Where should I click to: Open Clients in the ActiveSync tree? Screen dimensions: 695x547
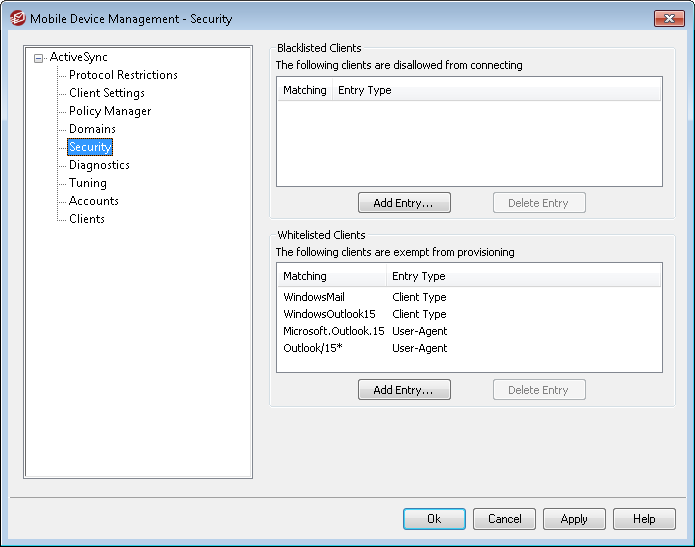tap(87, 219)
